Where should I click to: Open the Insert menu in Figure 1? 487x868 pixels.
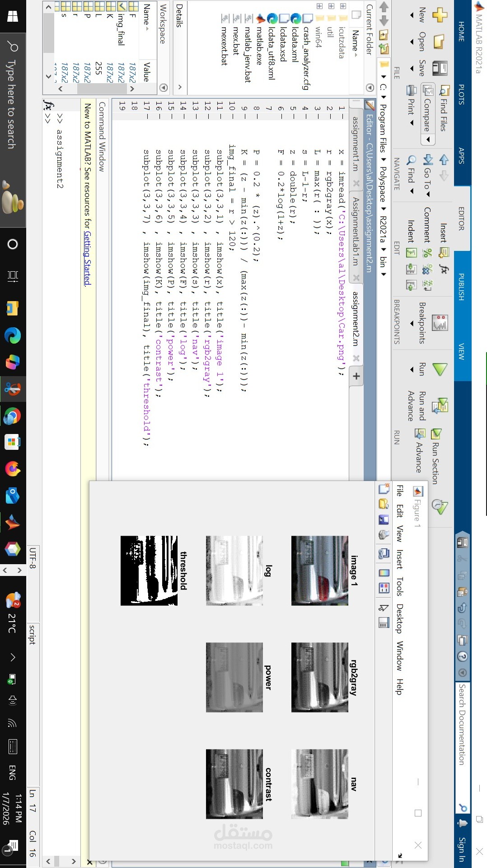click(x=399, y=559)
